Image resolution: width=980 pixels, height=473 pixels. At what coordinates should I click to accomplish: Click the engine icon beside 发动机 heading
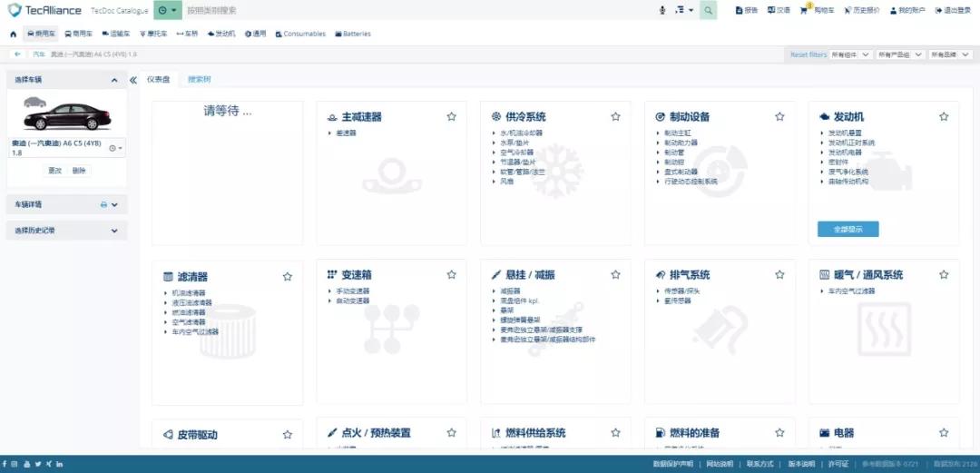tap(824, 117)
